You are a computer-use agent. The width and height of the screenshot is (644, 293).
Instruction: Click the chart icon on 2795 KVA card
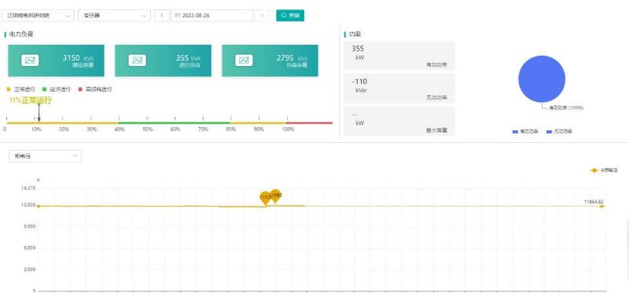pyautogui.click(x=244, y=60)
